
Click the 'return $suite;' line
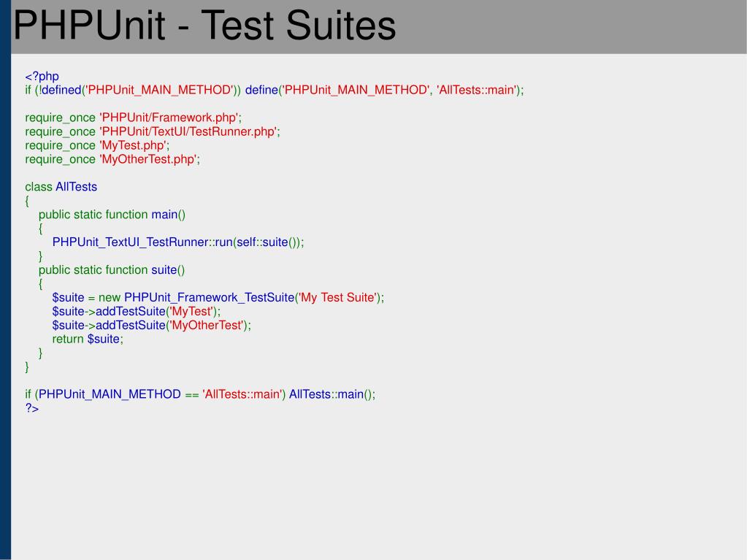(x=88, y=339)
